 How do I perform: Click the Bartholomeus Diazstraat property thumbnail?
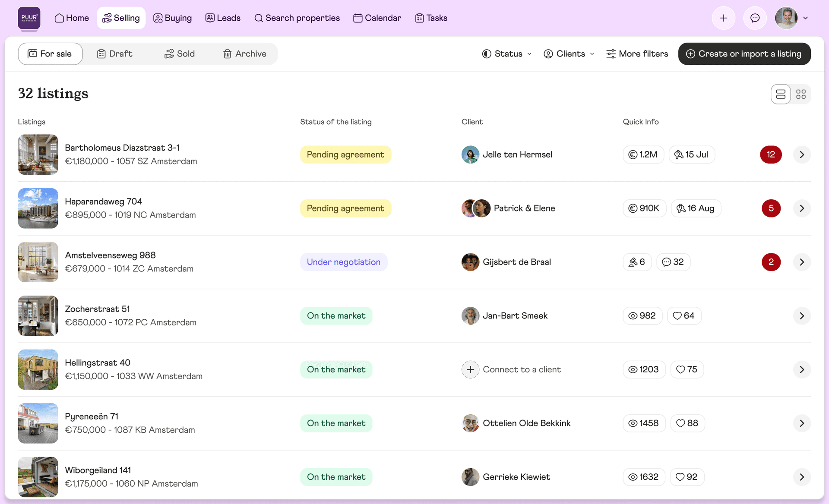tap(38, 154)
